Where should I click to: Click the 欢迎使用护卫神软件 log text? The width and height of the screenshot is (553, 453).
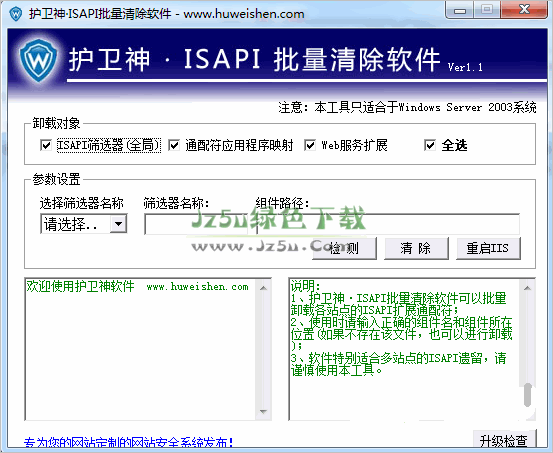(80, 286)
